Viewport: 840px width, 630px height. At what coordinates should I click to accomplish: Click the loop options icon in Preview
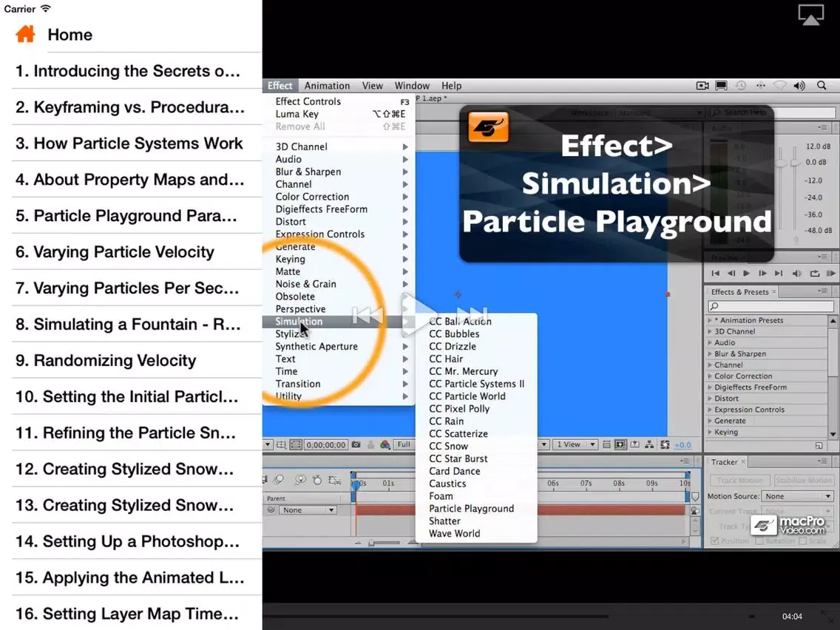(815, 273)
